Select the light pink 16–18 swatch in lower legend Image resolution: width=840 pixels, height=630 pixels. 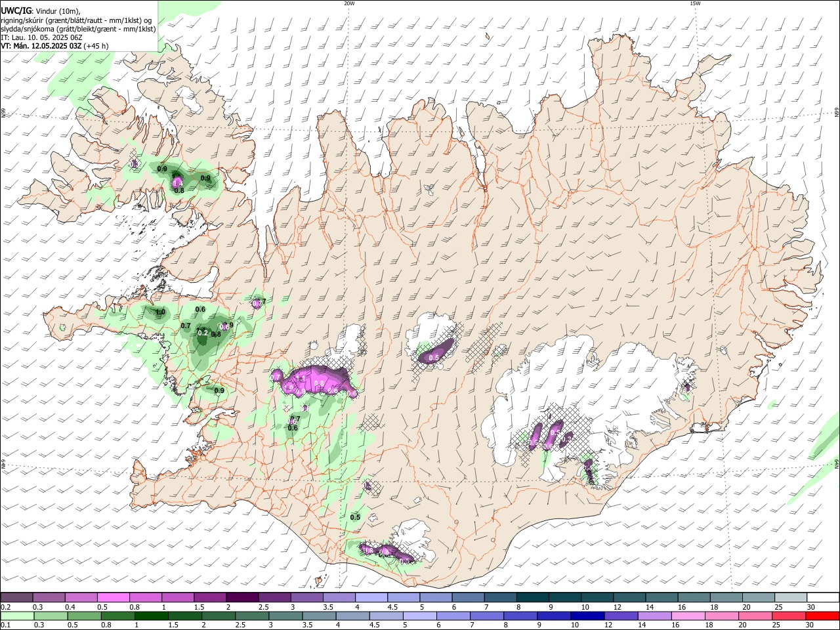[688, 616]
